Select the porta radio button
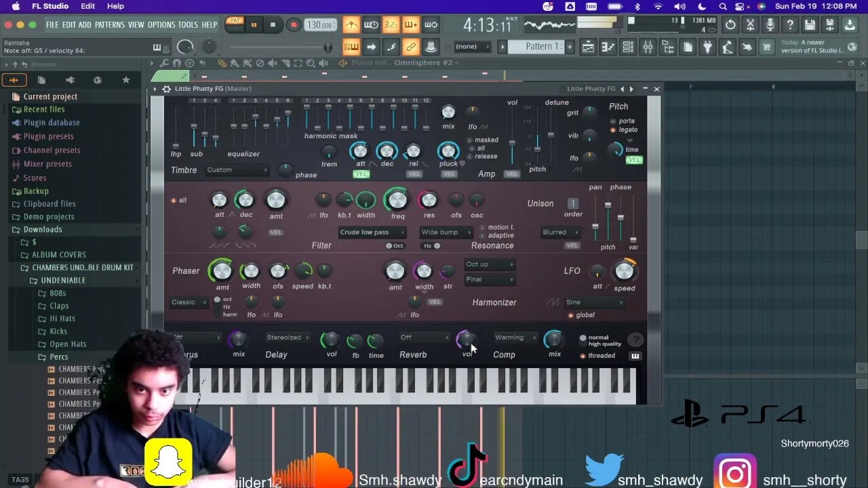This screenshot has height=488, width=868. click(614, 121)
